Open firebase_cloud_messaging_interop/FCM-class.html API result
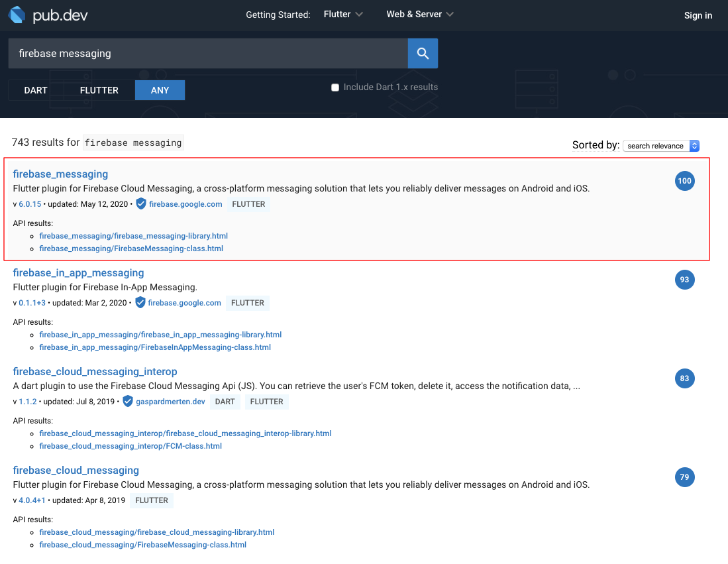Viewport: 728px width, 564px height. [x=130, y=446]
